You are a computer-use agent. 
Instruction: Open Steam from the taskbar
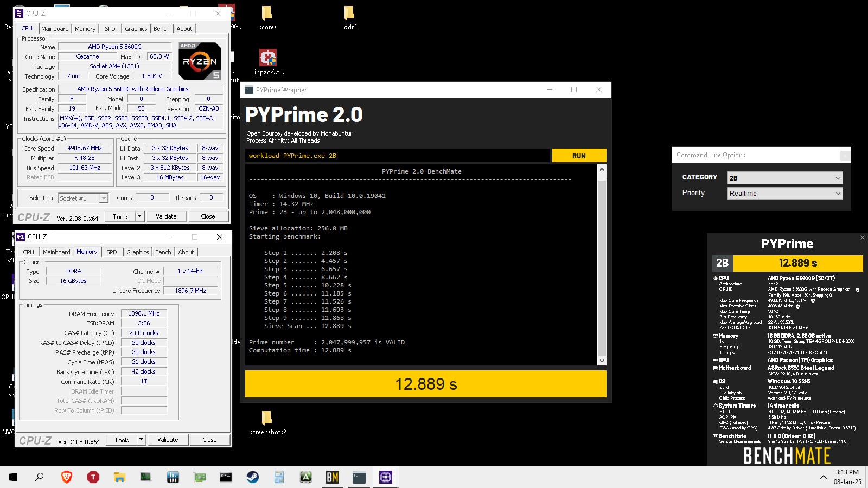click(x=253, y=477)
